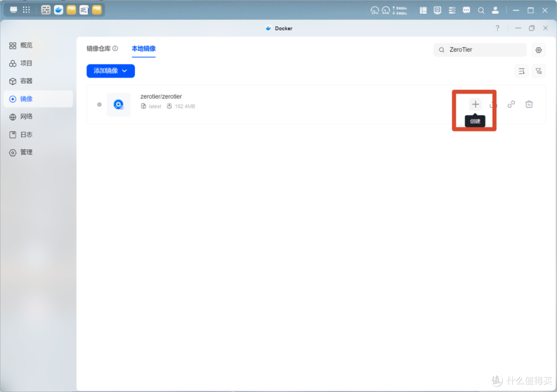The height and width of the screenshot is (392, 557).
Task: Check the CPU usage gauge in top bar
Action: 374,11
